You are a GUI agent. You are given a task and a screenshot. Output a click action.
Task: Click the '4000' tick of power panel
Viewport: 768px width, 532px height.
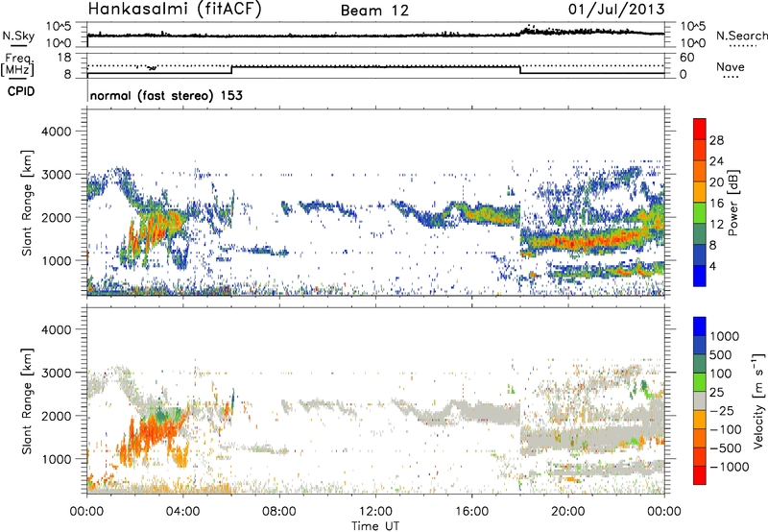[57, 132]
